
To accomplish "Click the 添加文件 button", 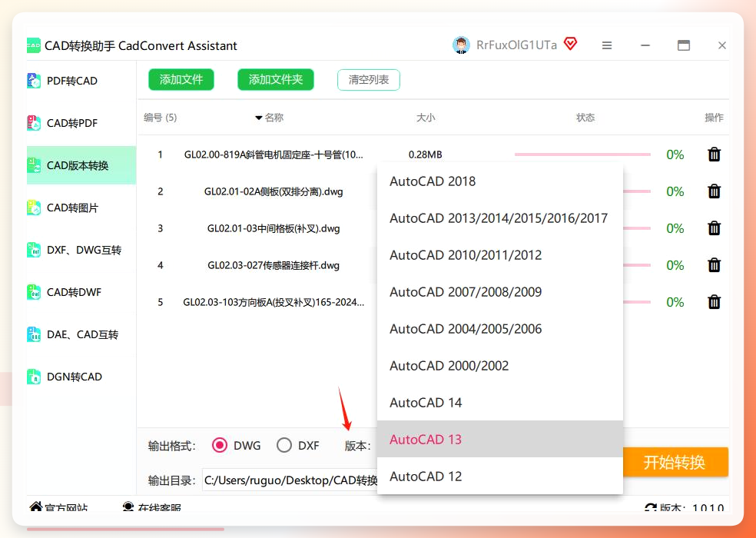I will (181, 80).
